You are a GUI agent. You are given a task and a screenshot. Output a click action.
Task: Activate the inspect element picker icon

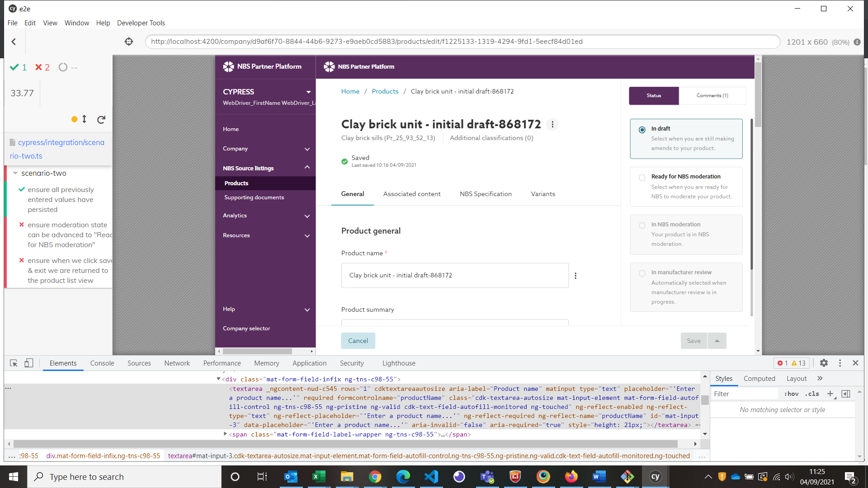[x=14, y=363]
